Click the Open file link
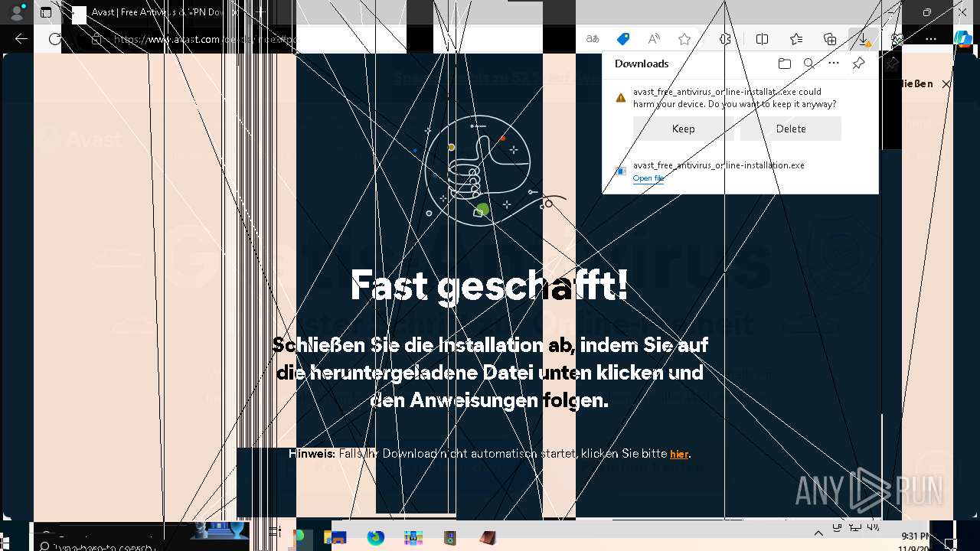The width and height of the screenshot is (980, 551). [x=648, y=178]
